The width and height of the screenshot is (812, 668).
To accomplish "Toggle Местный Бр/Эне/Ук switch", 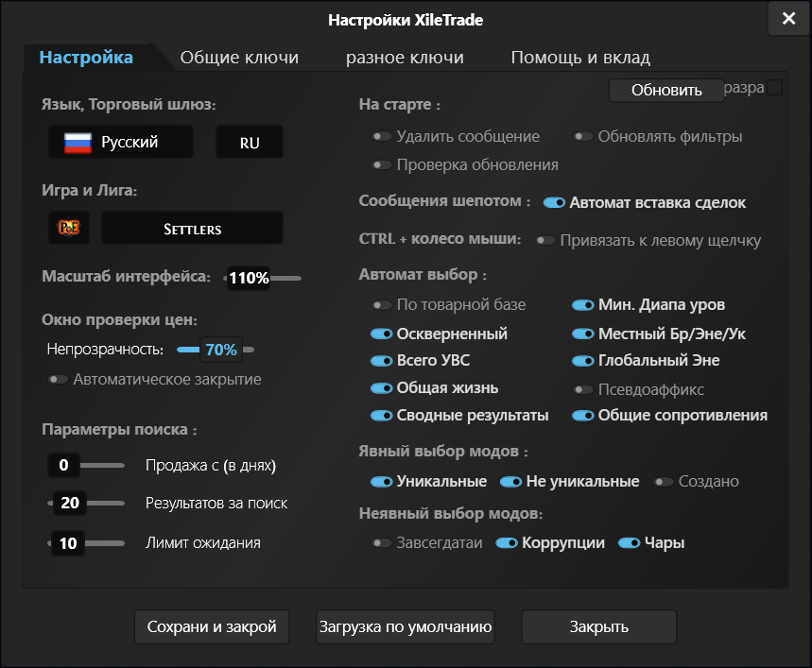I will [x=583, y=334].
